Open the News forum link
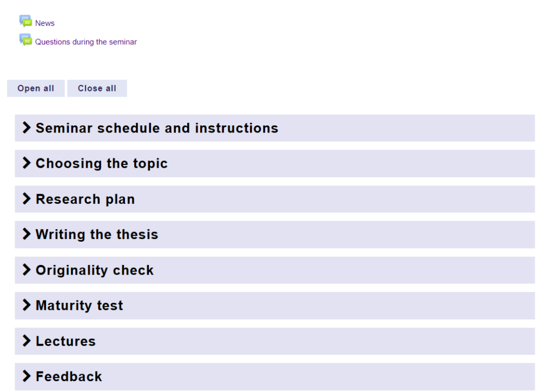540x392 pixels. pos(45,23)
